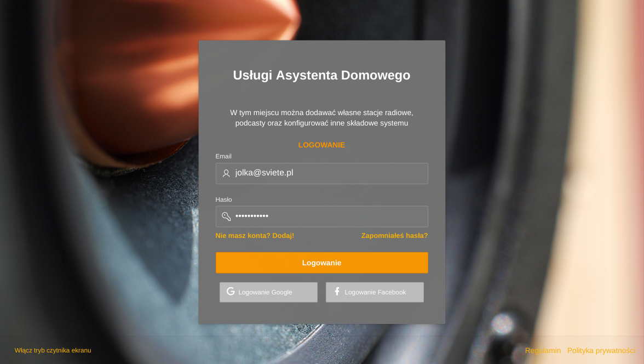Focus the Hasło password input field
This screenshot has width=644, height=364.
[x=321, y=217]
